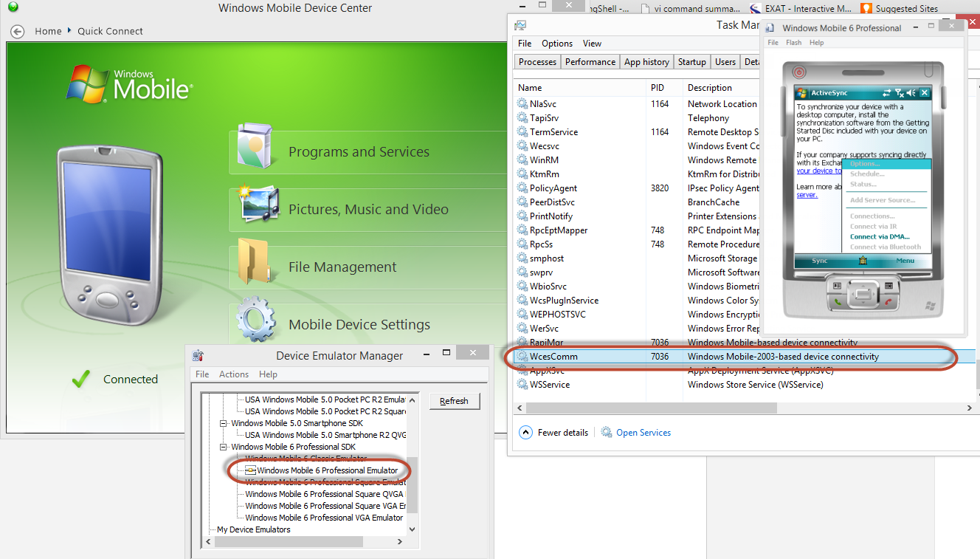Collapse Windows Mobile 6 Professional SDK node
Screen dimensions: 980x559
tap(224, 447)
